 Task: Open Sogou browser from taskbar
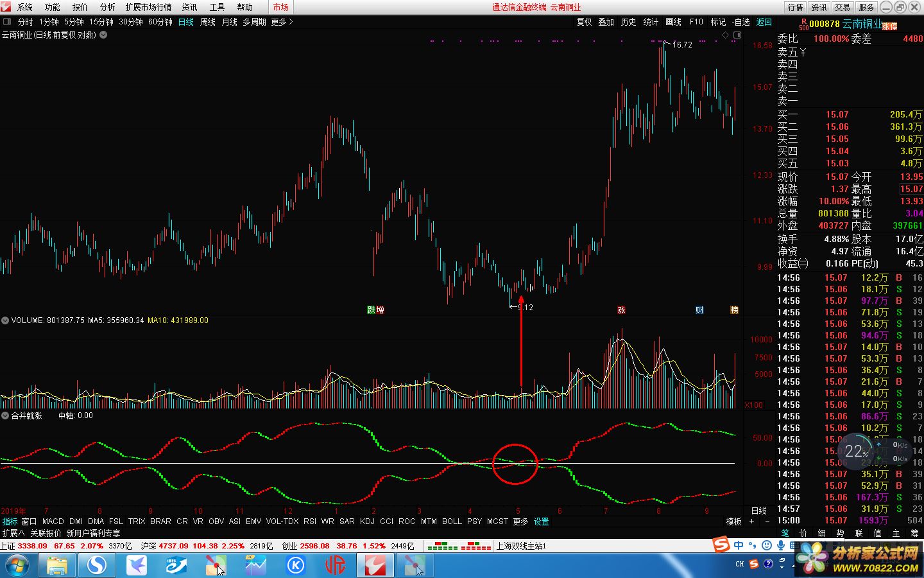click(96, 566)
